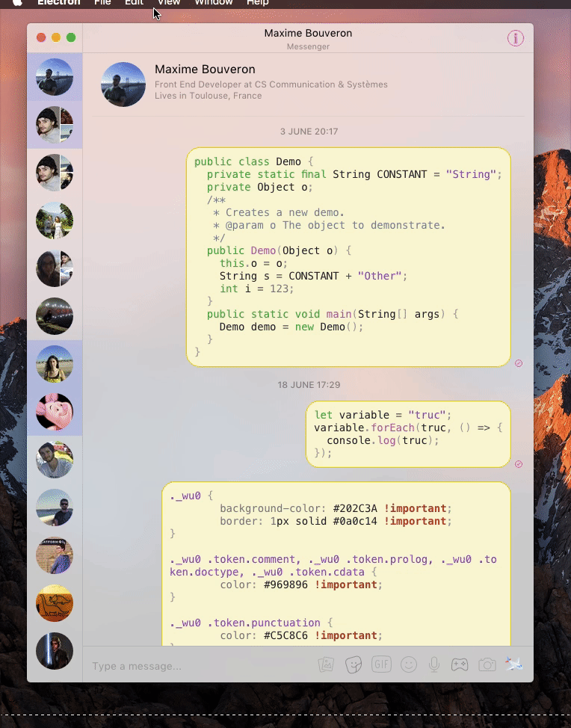Select the dark night scene conversation avatar
The image size is (571, 728).
coord(55,316)
